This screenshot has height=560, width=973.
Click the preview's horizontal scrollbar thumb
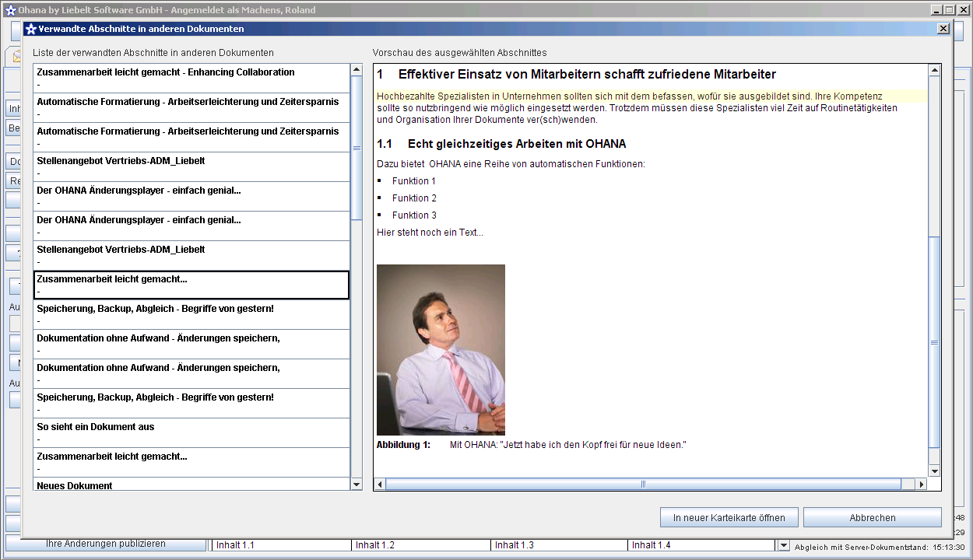click(643, 485)
